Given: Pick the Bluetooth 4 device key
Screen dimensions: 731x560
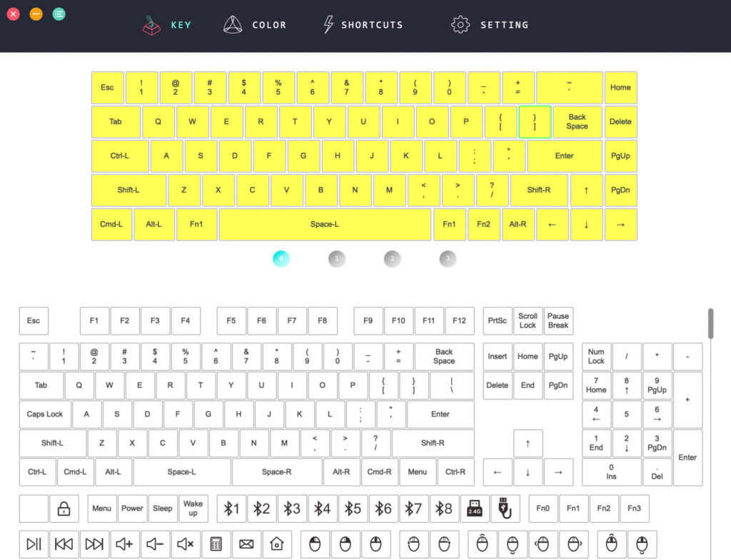Looking at the screenshot, I should point(322,509).
